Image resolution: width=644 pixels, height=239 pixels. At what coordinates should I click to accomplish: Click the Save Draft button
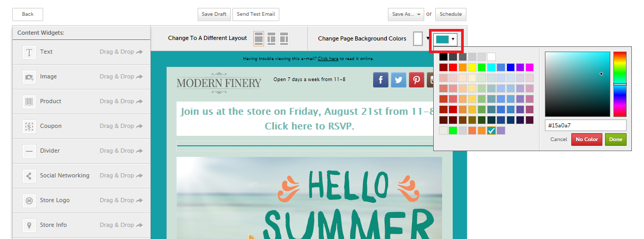pyautogui.click(x=214, y=14)
